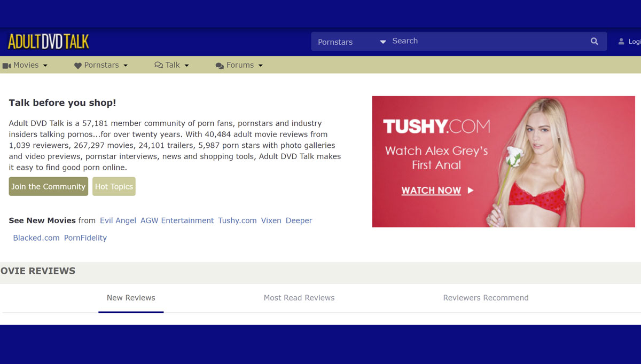This screenshot has width=641, height=364.
Task: Open the Deeper link
Action: pos(299,220)
